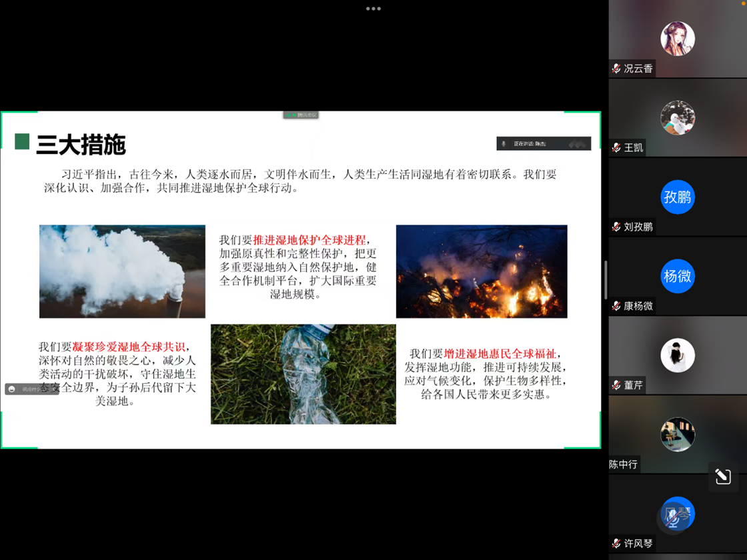
Task: Click the network signal icon on the 腾讯会议 badge
Action: point(287,114)
